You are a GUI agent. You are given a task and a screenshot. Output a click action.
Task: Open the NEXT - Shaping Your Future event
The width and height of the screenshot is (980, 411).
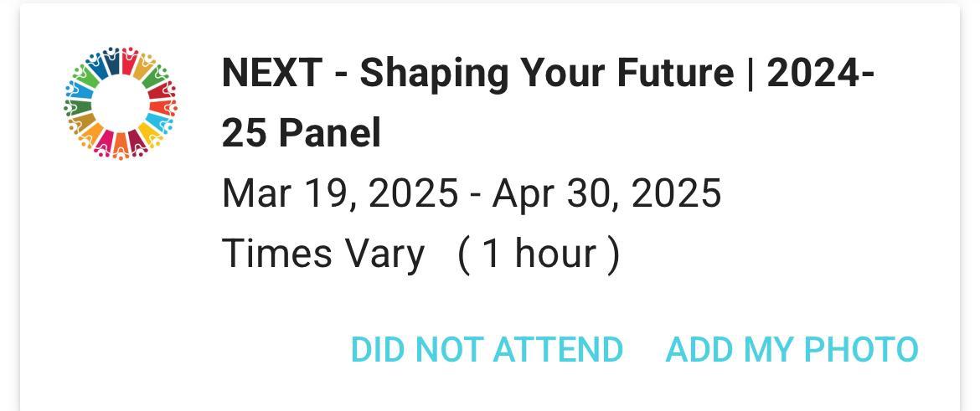point(548,74)
